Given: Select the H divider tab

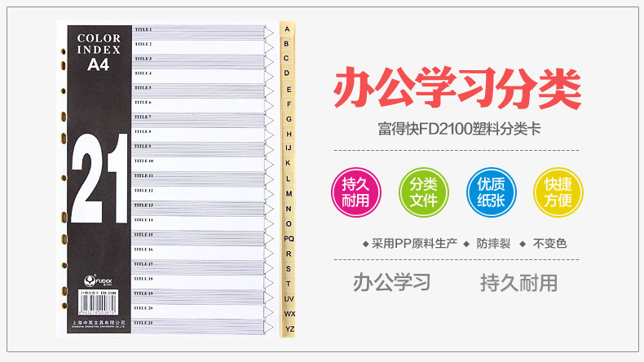Looking at the screenshot, I should (289, 134).
